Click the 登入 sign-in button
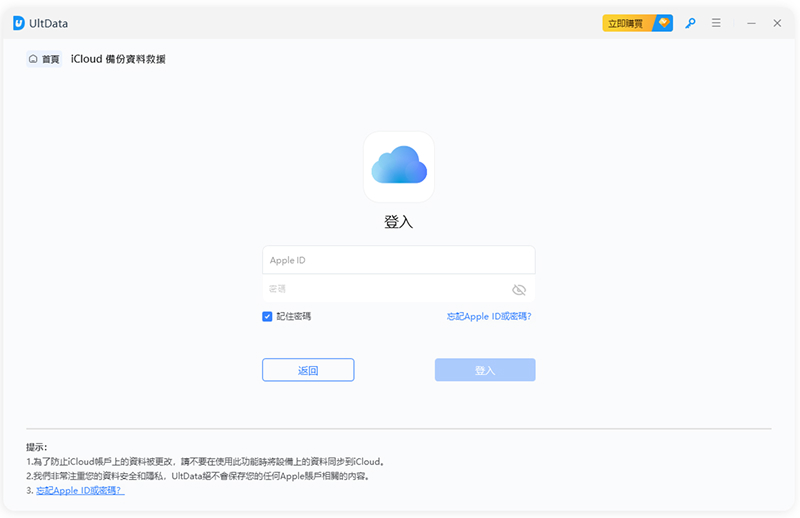The image size is (800, 518). 485,370
